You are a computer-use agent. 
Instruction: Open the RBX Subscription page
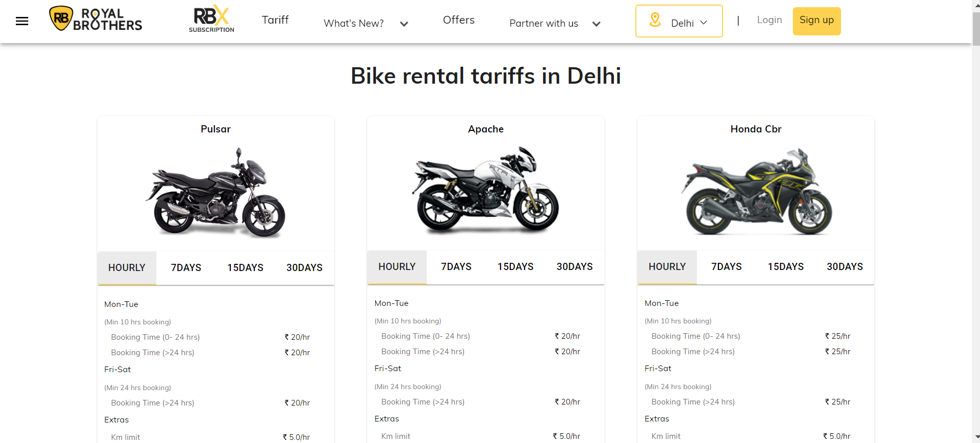(211, 18)
